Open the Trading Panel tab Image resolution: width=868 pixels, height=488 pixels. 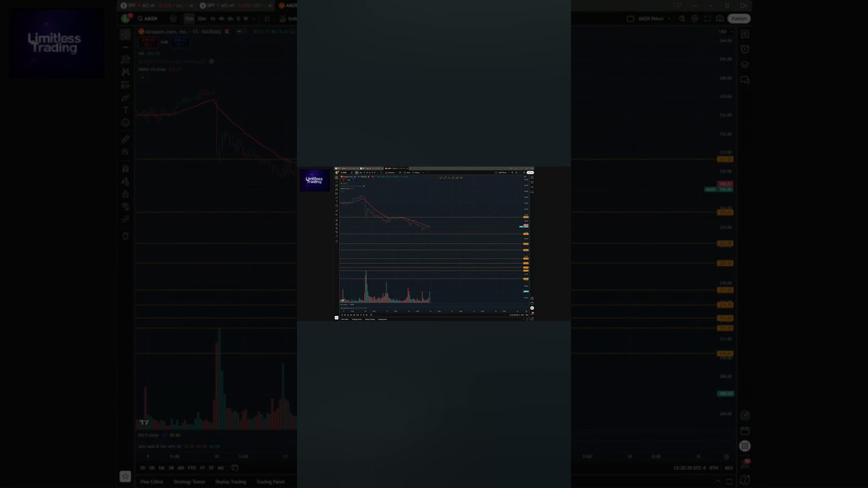point(270,481)
